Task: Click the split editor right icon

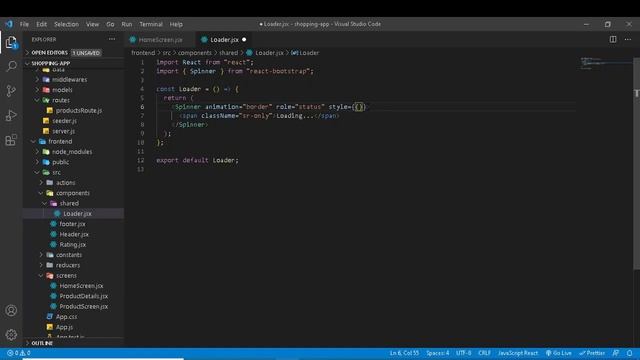Action: click(613, 39)
